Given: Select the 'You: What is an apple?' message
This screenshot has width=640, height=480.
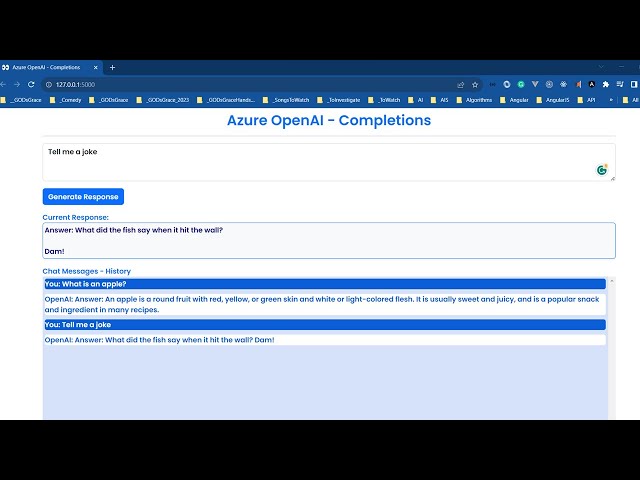Looking at the screenshot, I should click(x=325, y=284).
